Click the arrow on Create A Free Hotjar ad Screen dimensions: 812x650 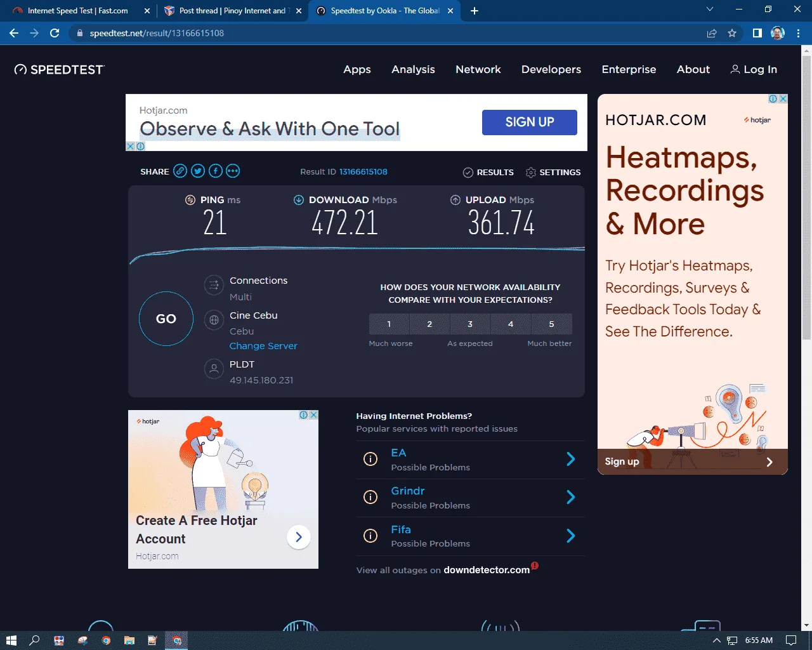point(299,537)
